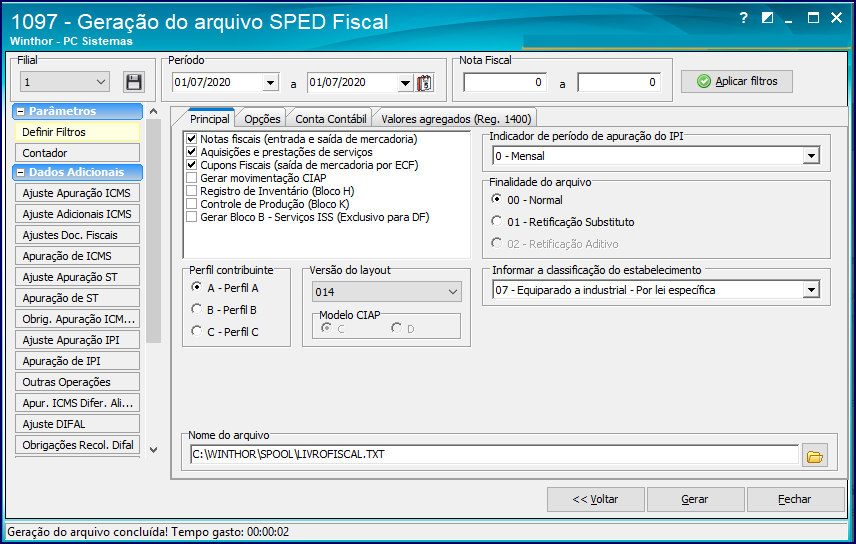Click the Nota Fiscal end number field
The width and height of the screenshot is (856, 544).
point(619,82)
